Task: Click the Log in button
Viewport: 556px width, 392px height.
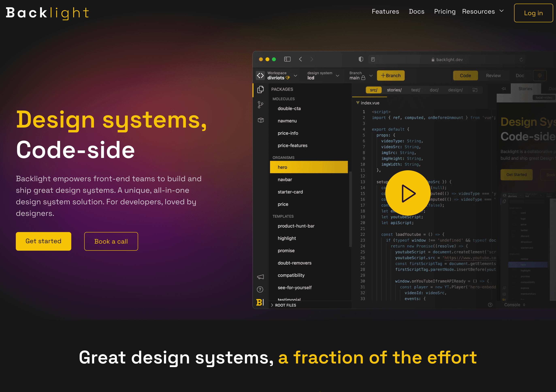Action: point(534,13)
